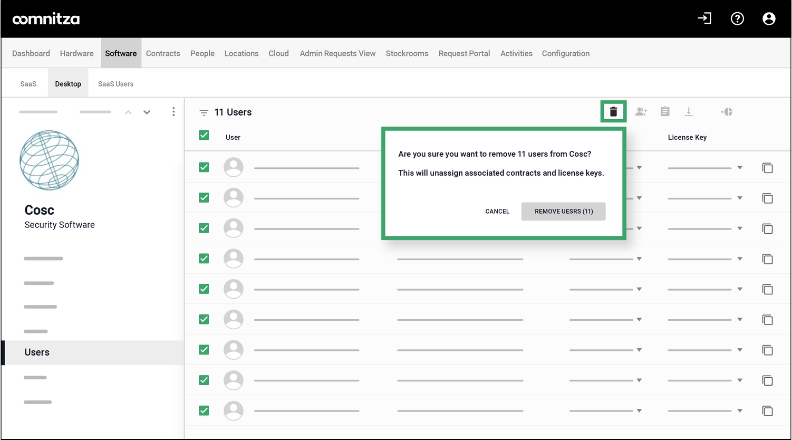Uncheck the last user row checkbox

204,410
